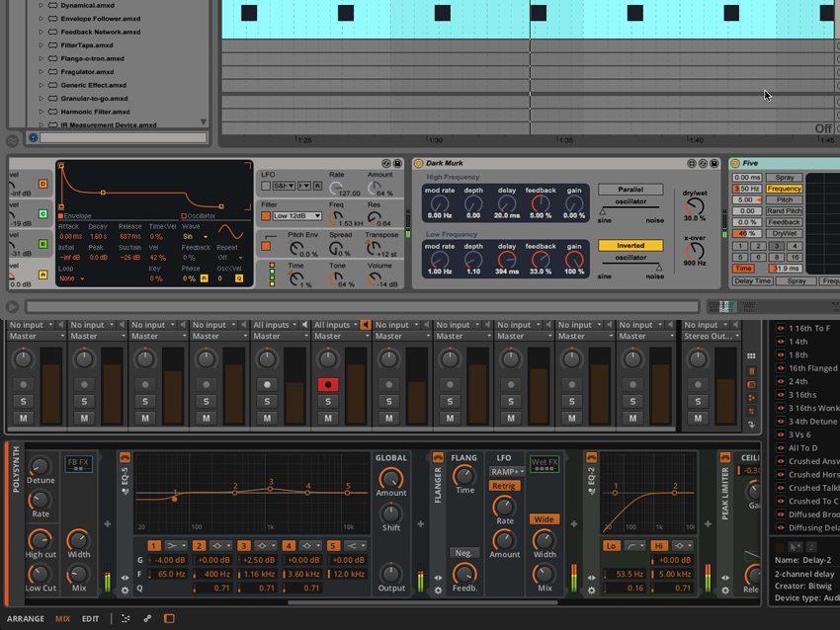Click the arrow icon at mixer side bottom
Screen dimensions: 840x630
tap(751, 425)
